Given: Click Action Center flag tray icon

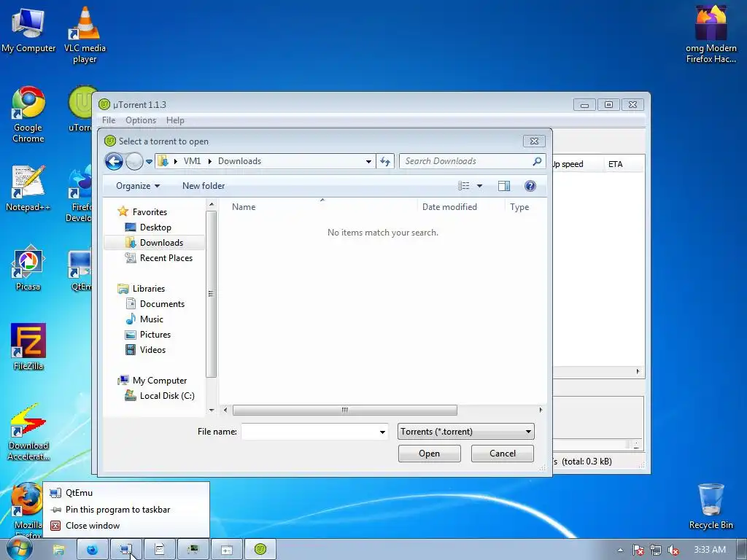Looking at the screenshot, I should pyautogui.click(x=638, y=551).
